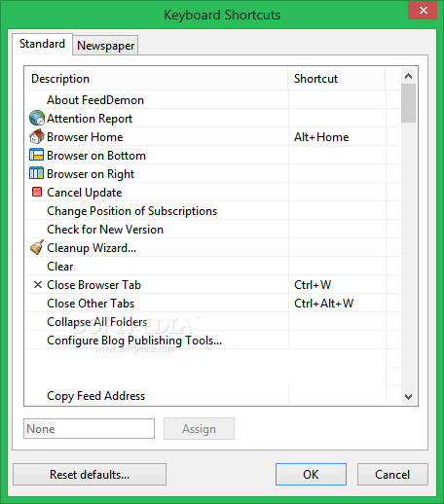Select the Cleanup Wizard... text
This screenshot has width=444, height=504.
(92, 248)
